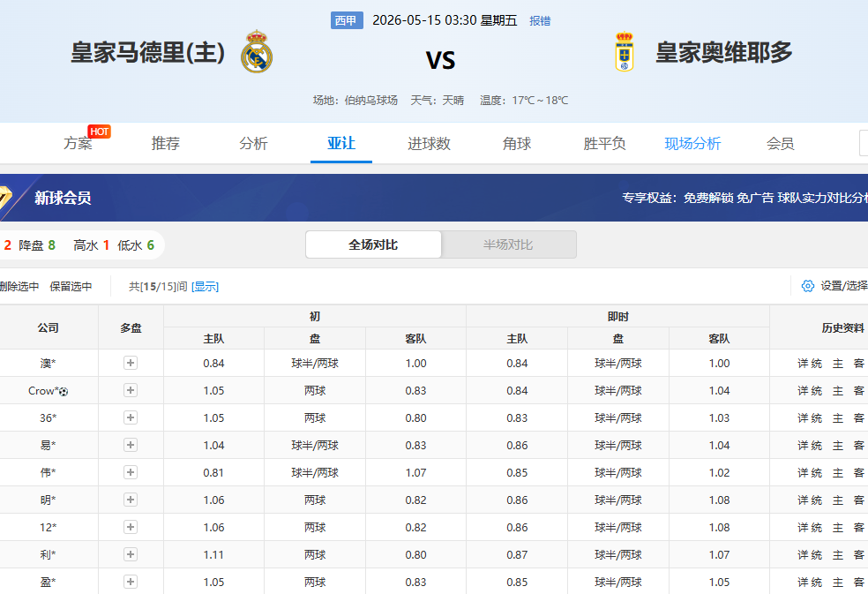
Task: Expand the 明* row plus button
Action: point(131,500)
